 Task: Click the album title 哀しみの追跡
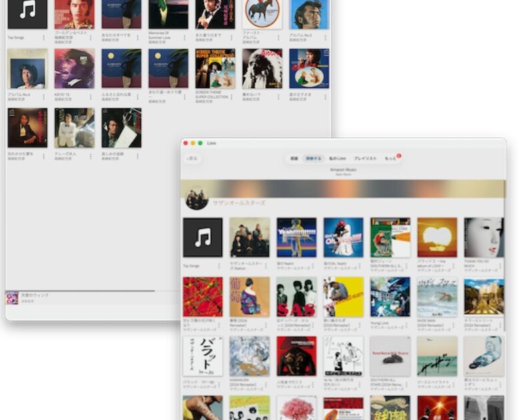[x=113, y=154]
